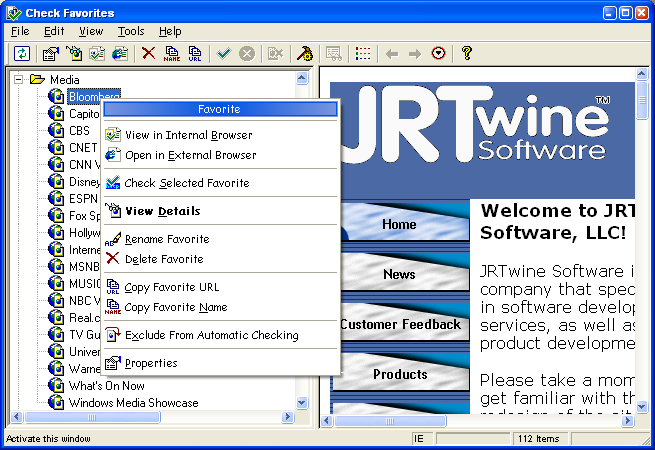Viewport: 655px width, 450px height.
Task: Click the Products navigation button
Action: coord(400,374)
